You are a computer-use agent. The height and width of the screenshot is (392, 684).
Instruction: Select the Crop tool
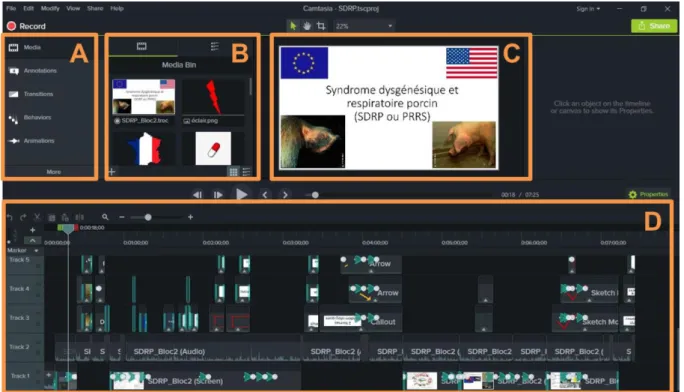321,26
